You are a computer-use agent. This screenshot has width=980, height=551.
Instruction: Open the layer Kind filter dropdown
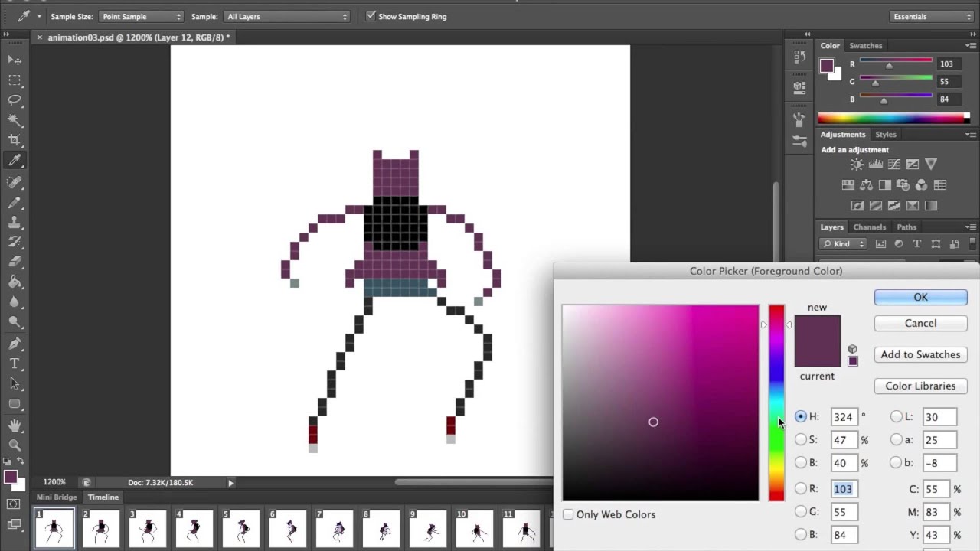click(842, 244)
